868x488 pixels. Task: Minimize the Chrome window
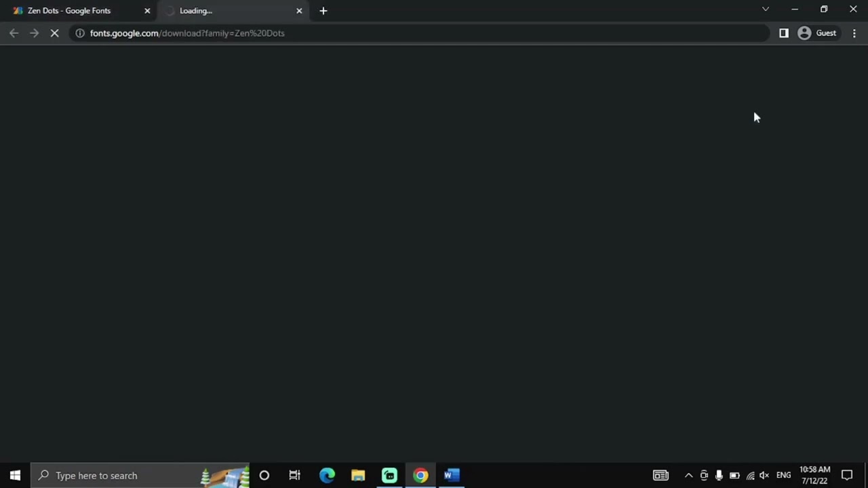pyautogui.click(x=795, y=9)
